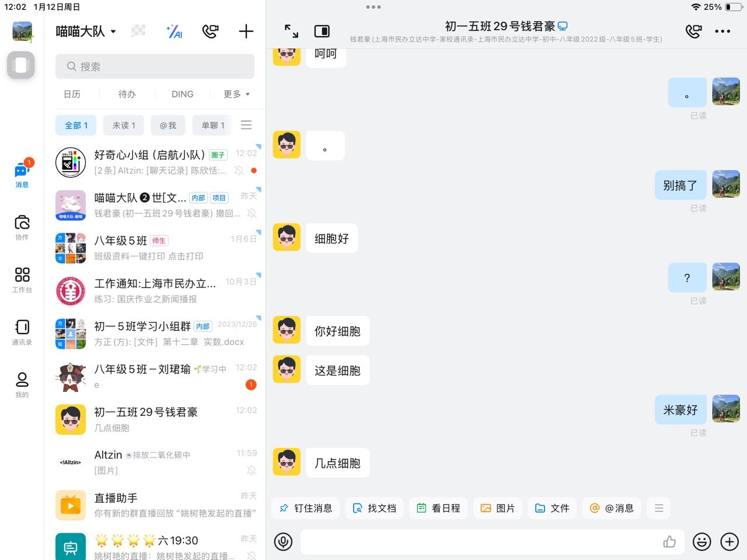Open the 更多 dropdown menu
Viewport: 747px width, 560px height.
pyautogui.click(x=236, y=94)
